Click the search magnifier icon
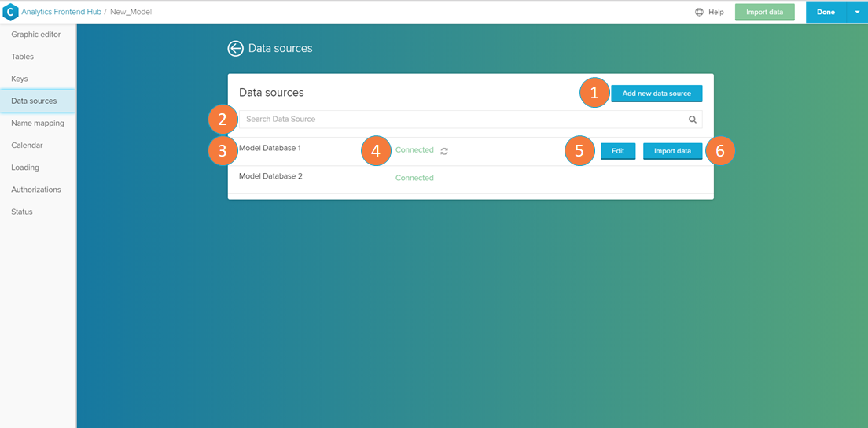 click(x=693, y=120)
